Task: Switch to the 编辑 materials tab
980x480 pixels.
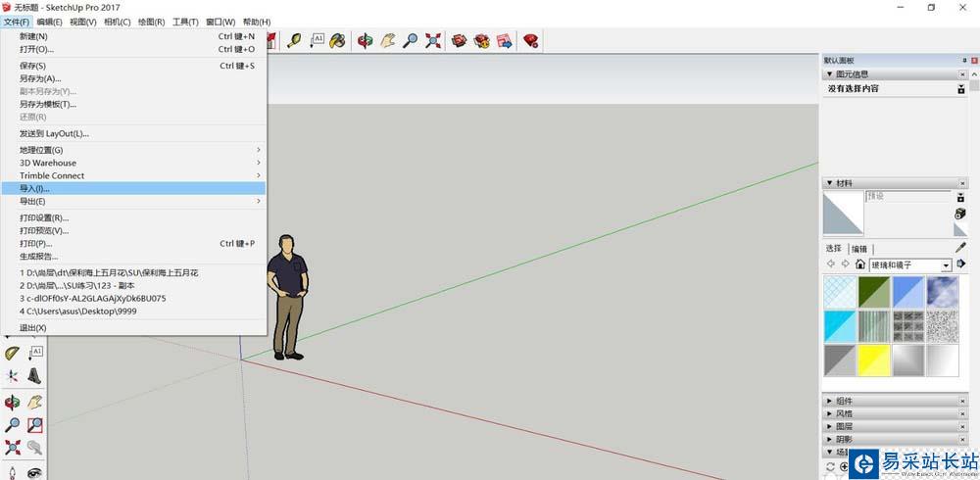Action: [859, 248]
